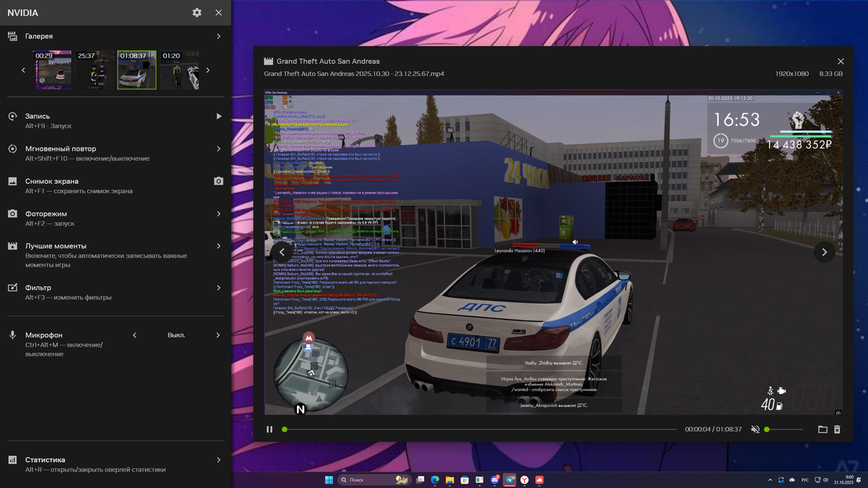Viewport: 868px width, 488px height.
Task: Go to next clip with right arrow
Action: coord(824,252)
